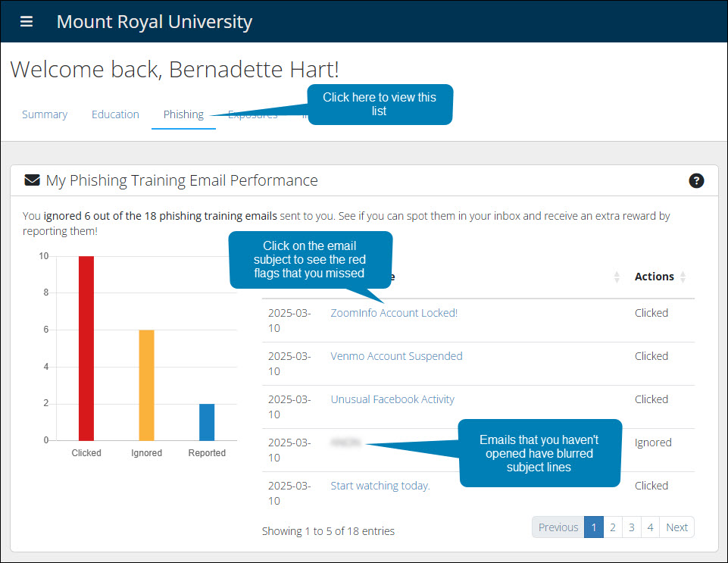Click the red Clicked bar in chart
This screenshot has width=728, height=563.
coord(86,349)
